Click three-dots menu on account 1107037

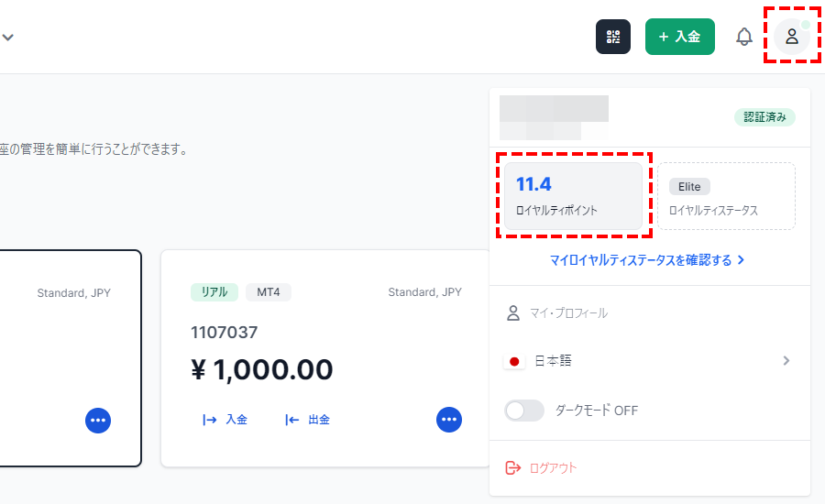449,420
